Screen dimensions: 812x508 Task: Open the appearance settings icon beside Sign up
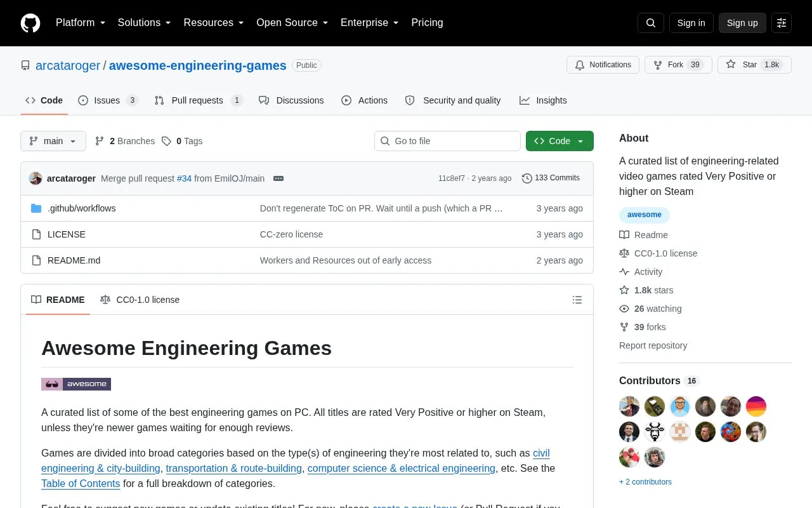tap(782, 23)
